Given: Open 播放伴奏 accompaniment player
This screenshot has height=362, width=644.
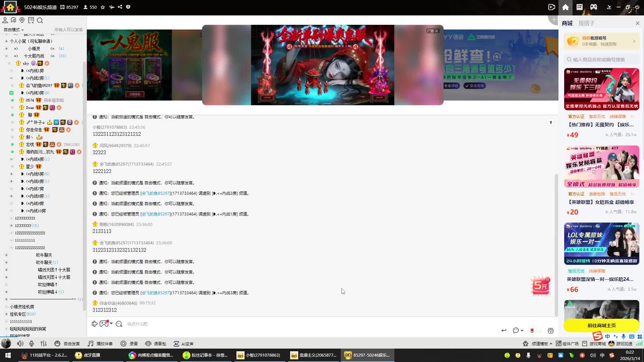Looking at the screenshot, I should (x=100, y=344).
